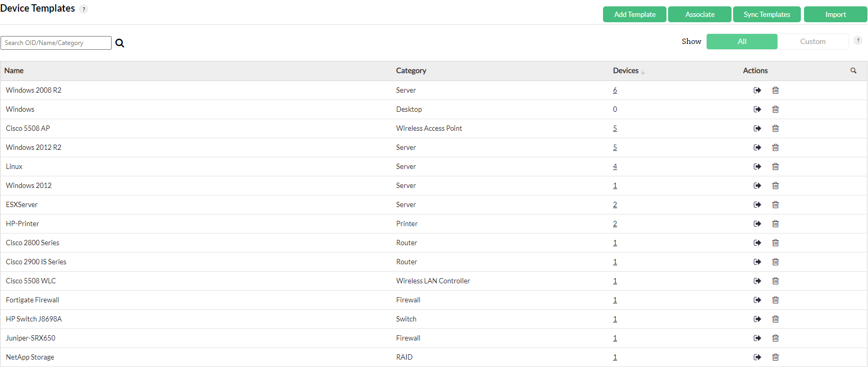Click the Wireless LAN Controller category cell
Viewport: 868px width, 367px height.
[433, 281]
